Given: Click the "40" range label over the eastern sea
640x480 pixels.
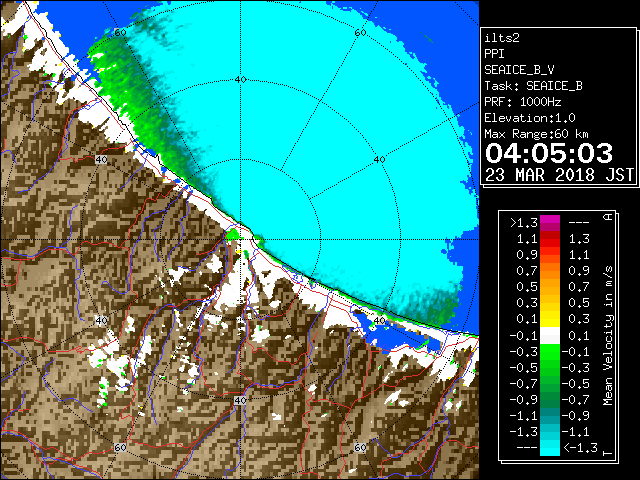Looking at the screenshot, I should pyautogui.click(x=379, y=160).
